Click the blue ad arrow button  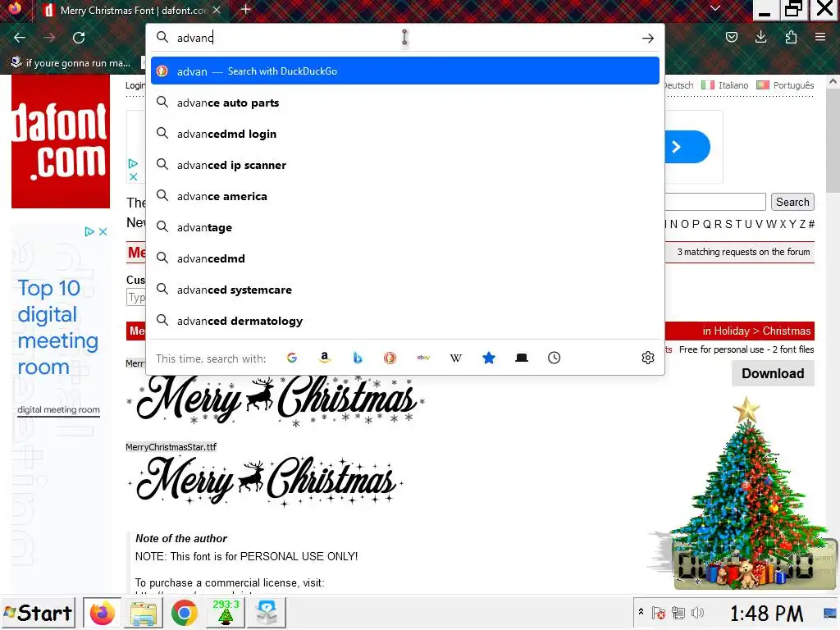[x=687, y=147]
